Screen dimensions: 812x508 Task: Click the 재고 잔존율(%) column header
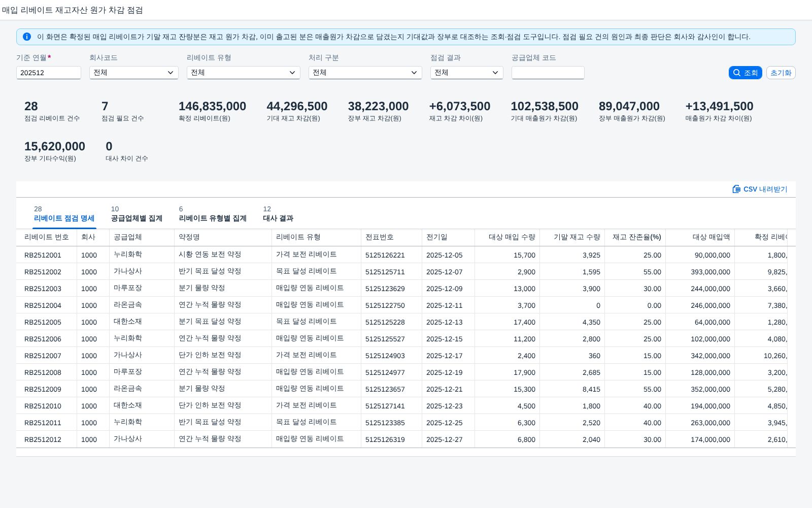pos(635,237)
